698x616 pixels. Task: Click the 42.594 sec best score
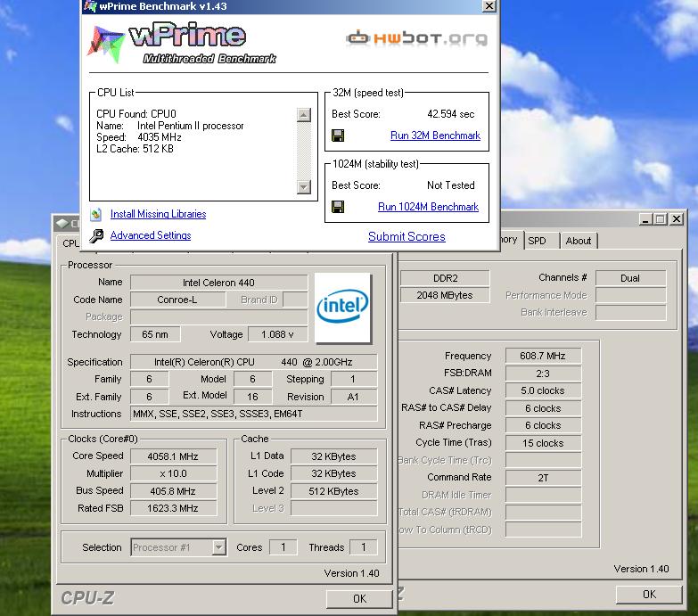[x=450, y=114]
